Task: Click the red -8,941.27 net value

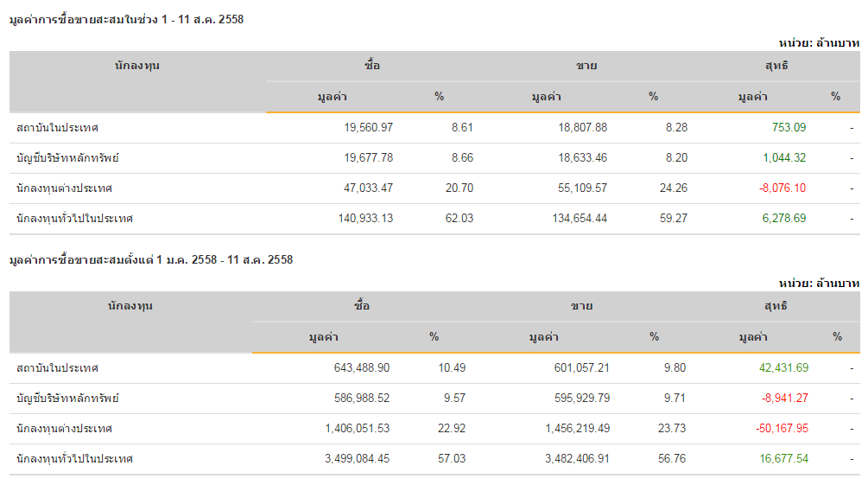Action: 785,398
